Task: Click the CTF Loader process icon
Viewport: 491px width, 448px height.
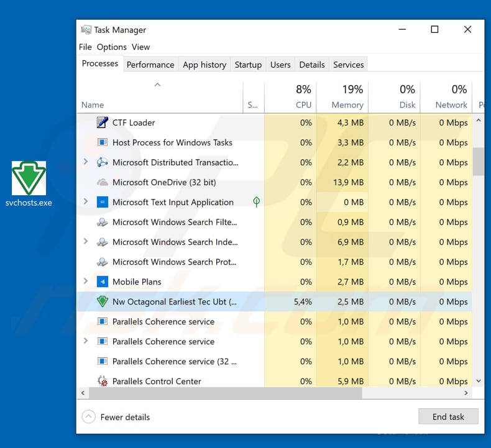Action: point(103,122)
